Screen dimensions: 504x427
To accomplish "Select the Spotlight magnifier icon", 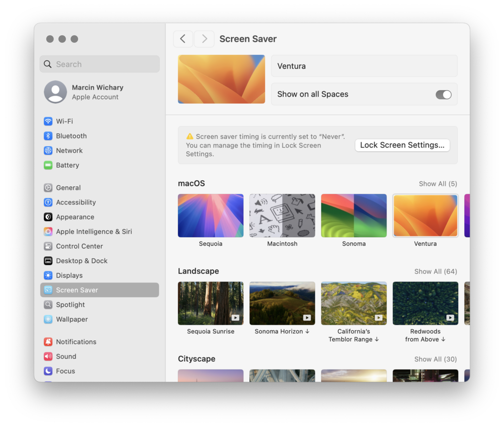I will pyautogui.click(x=48, y=304).
